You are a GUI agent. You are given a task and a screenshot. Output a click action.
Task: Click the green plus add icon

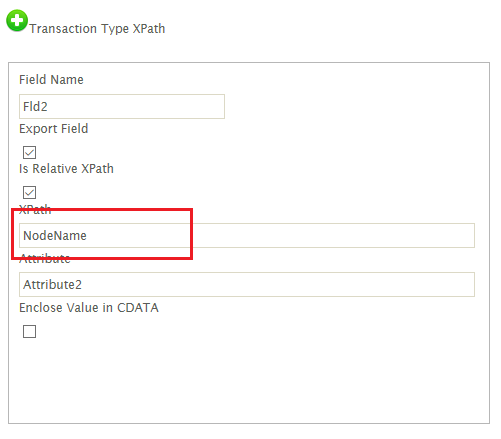click(17, 21)
